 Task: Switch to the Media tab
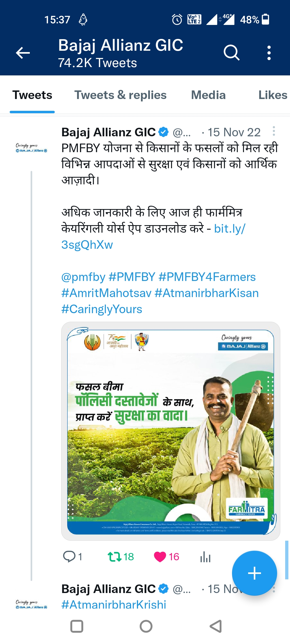(x=208, y=95)
